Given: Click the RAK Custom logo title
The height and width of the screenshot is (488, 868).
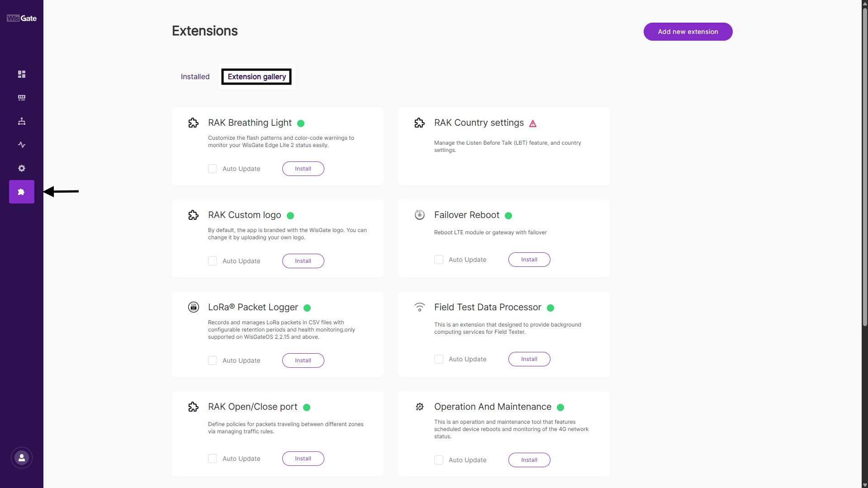Looking at the screenshot, I should [x=244, y=215].
